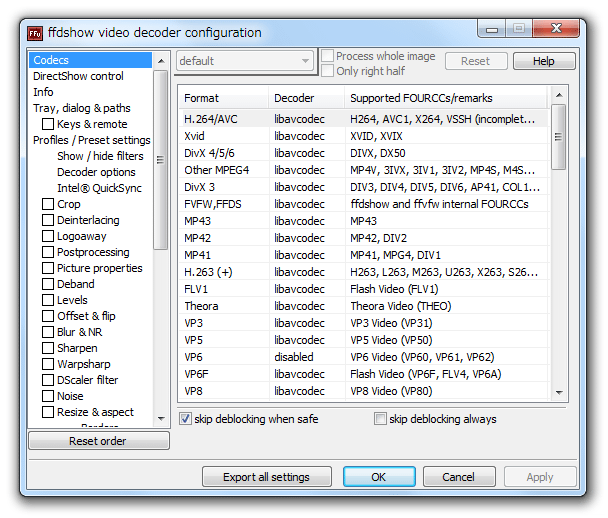Enable the Keys & remote checkbox
608x518 pixels.
pyautogui.click(x=48, y=124)
